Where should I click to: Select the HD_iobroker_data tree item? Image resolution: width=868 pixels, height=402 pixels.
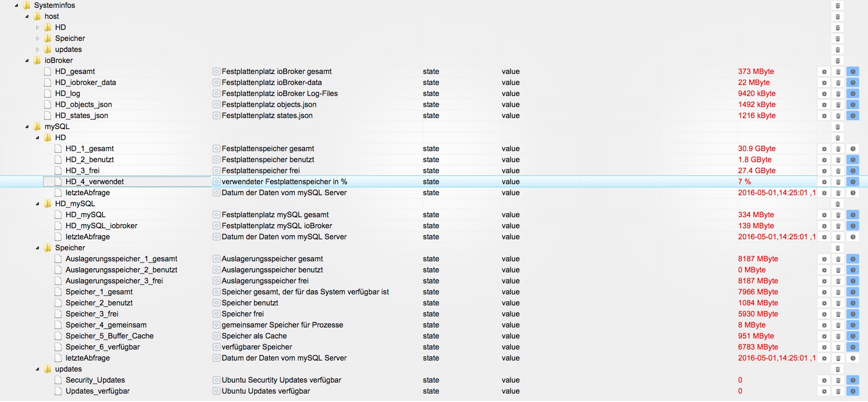(86, 82)
